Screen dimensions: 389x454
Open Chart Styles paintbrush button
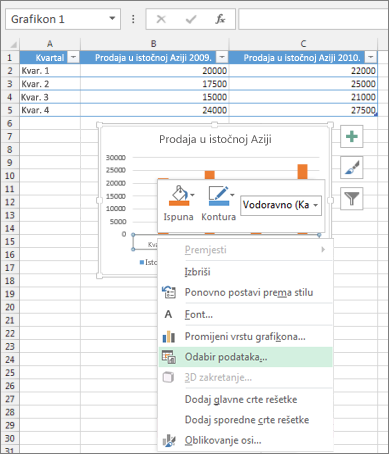pyautogui.click(x=352, y=168)
